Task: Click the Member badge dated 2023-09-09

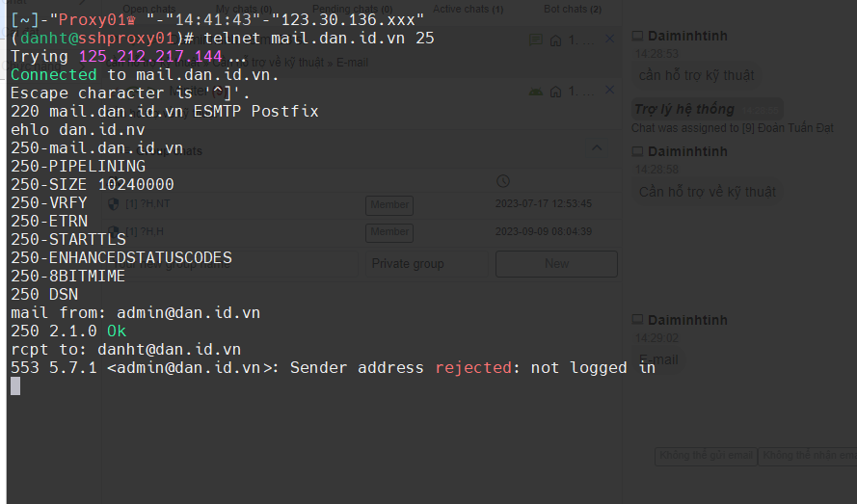Action: tap(389, 232)
